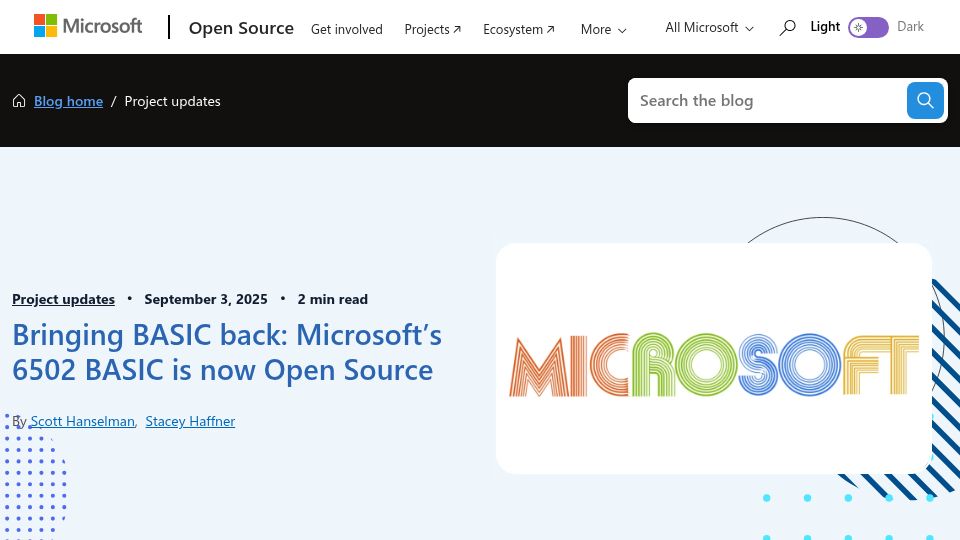Click the Bringing BASIC back article title
The width and height of the screenshot is (960, 540).
(227, 353)
